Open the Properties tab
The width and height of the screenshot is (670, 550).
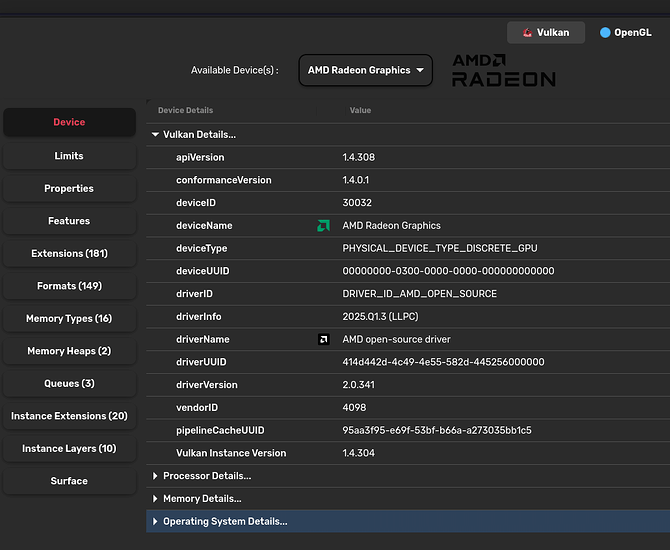[69, 188]
